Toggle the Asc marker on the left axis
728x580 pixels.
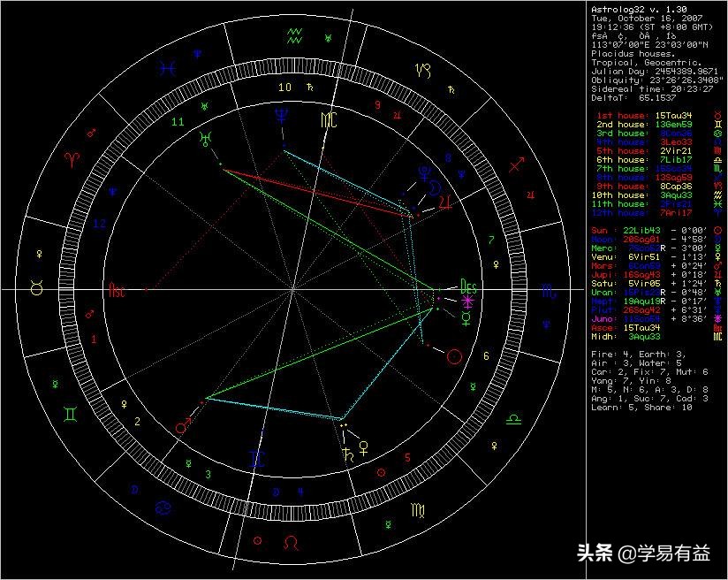(118, 288)
